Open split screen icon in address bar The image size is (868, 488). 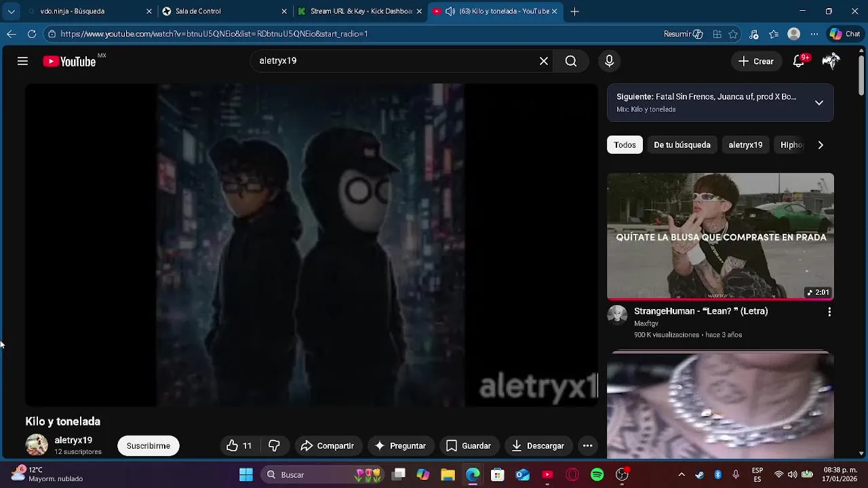tap(717, 34)
